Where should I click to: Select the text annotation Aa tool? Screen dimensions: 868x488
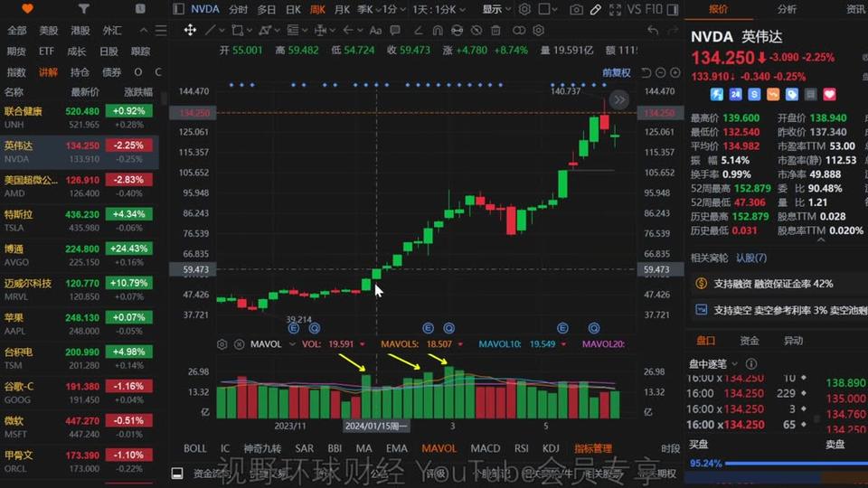[x=375, y=30]
